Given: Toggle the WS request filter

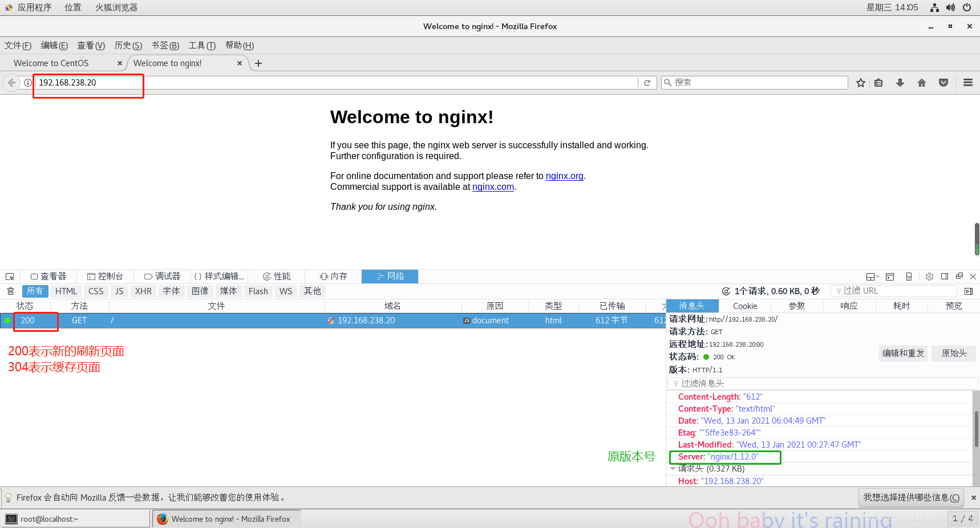Looking at the screenshot, I should (286, 291).
